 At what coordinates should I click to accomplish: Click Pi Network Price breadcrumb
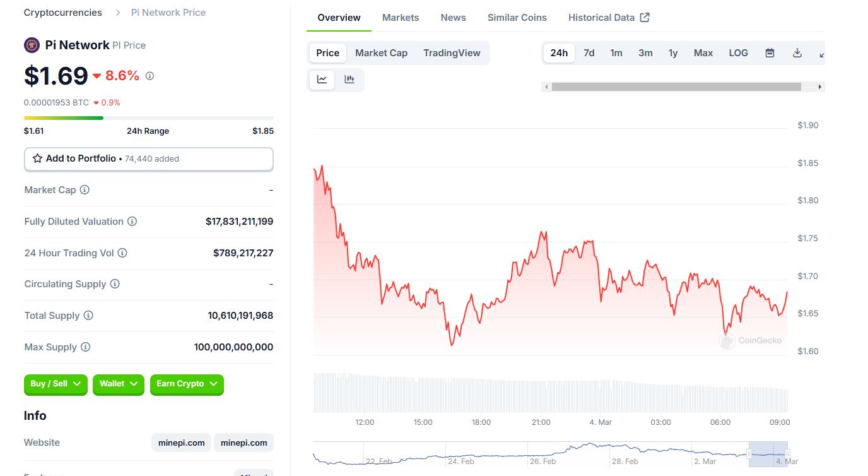click(168, 13)
